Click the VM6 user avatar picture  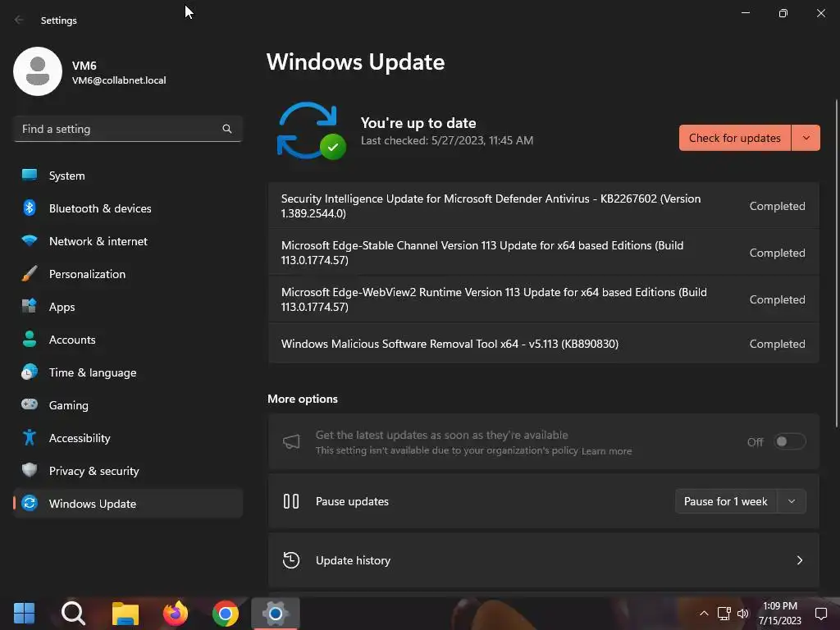(x=38, y=71)
